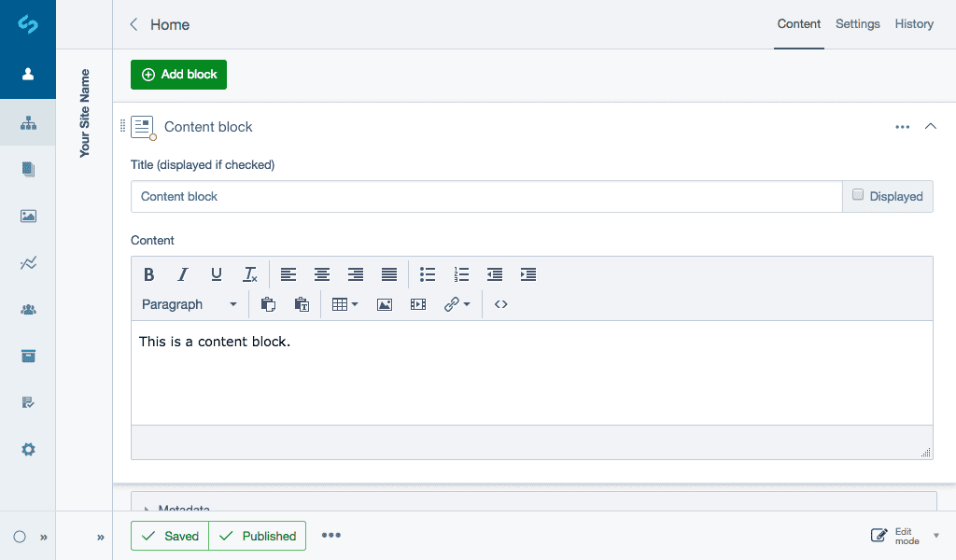Click the title input field
The image size is (956, 560).
click(x=485, y=197)
